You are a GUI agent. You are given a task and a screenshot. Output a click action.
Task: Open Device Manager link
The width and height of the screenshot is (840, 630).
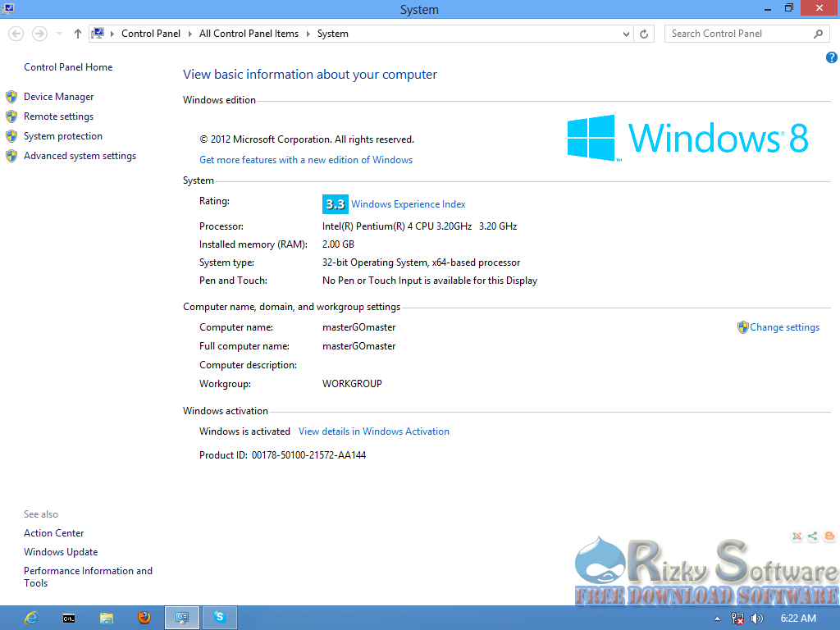click(58, 97)
